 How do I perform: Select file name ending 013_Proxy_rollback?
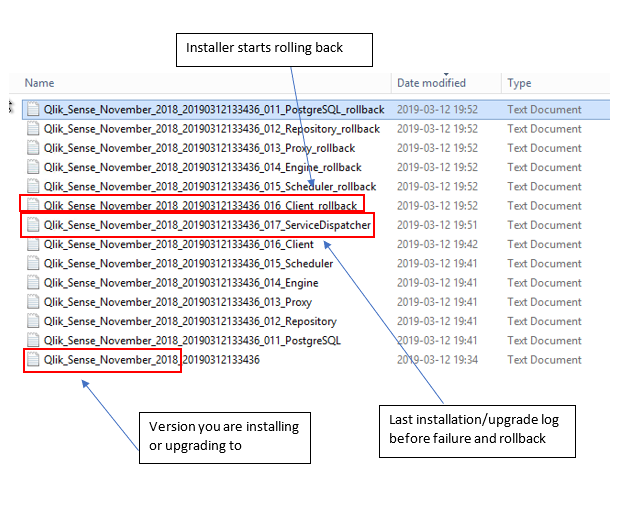(x=199, y=148)
